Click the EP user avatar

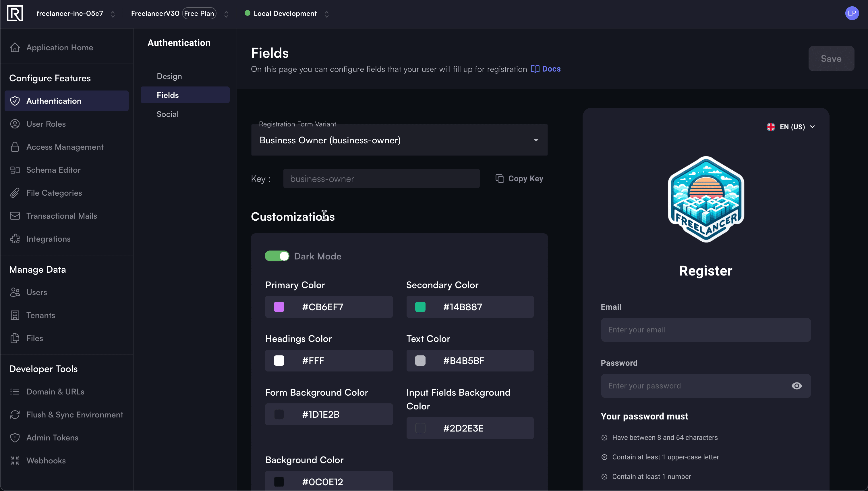pos(852,14)
